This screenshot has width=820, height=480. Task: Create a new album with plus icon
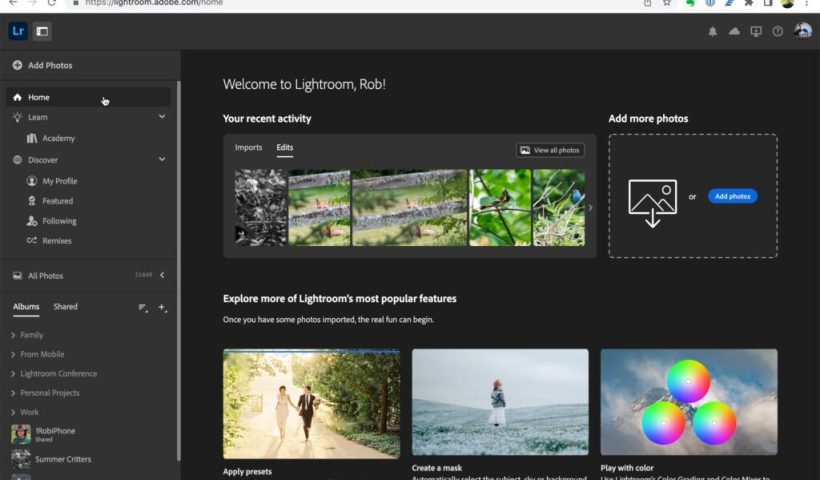(x=163, y=308)
